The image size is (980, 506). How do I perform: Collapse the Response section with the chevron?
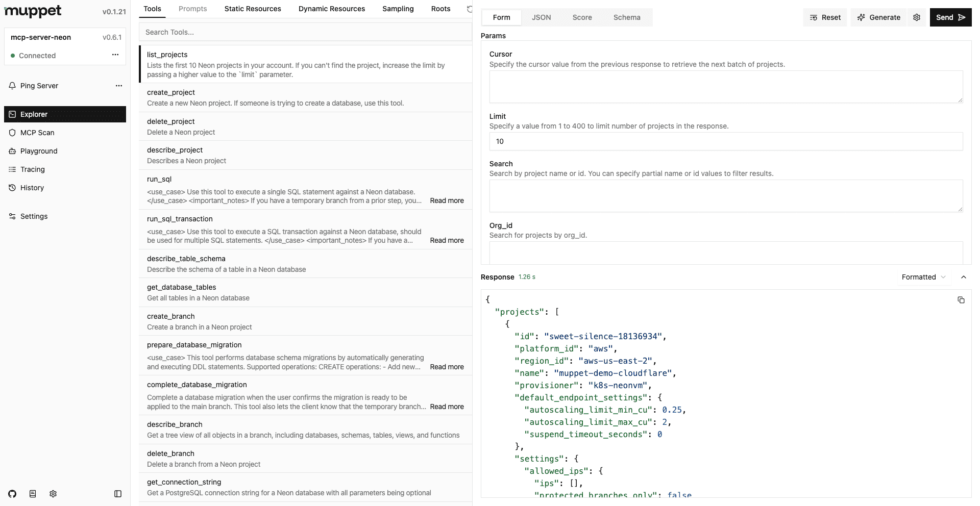tap(963, 277)
